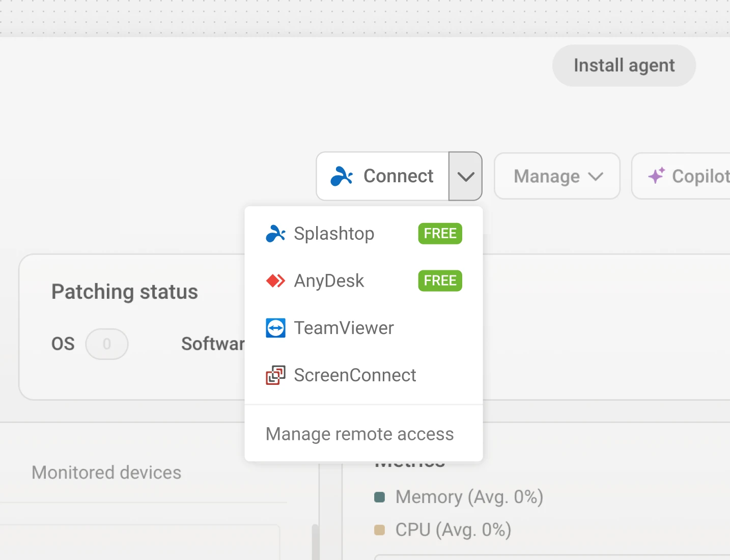The image size is (730, 560).
Task: Select ScreenConnect from the connect menu
Action: click(363, 375)
